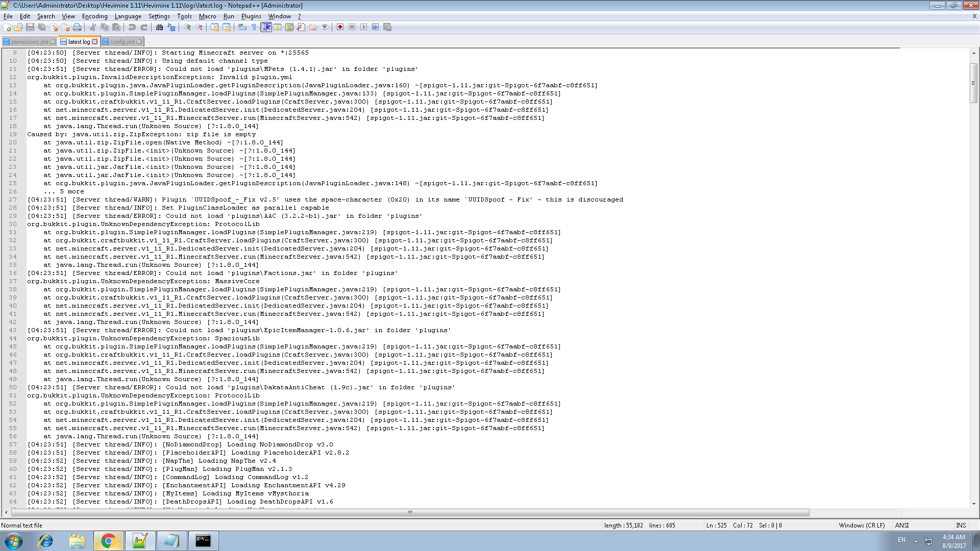Click the Monitoring eye icon
The width and height of the screenshot is (980, 551).
pyautogui.click(x=325, y=27)
